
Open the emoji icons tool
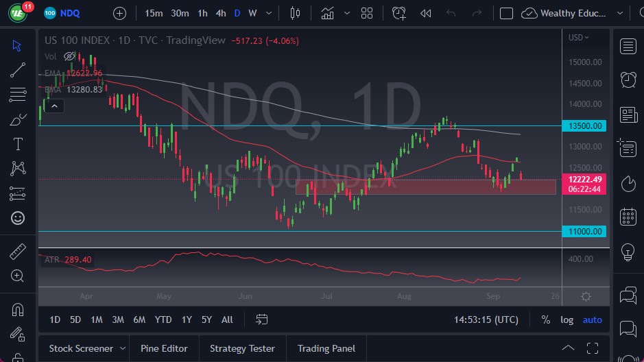pos(18,218)
